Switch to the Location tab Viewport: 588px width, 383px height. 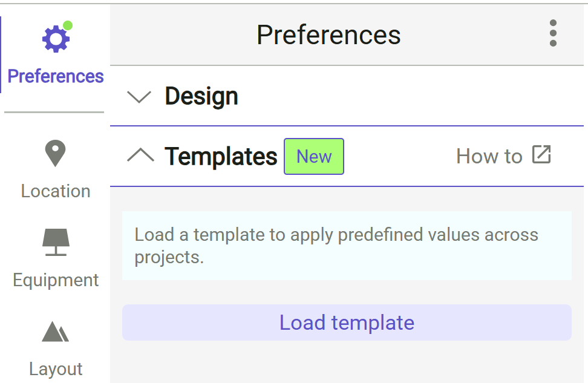tap(54, 169)
